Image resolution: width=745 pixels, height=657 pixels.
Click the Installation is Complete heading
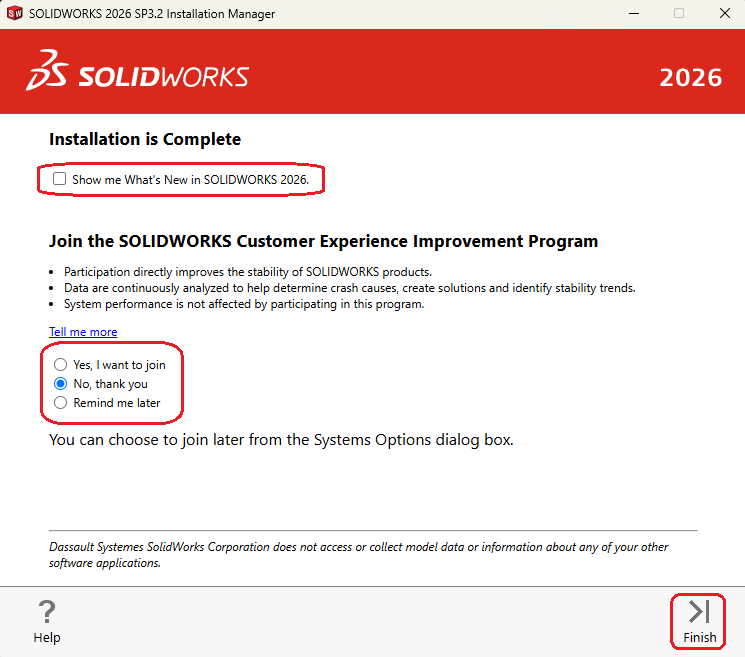[145, 139]
